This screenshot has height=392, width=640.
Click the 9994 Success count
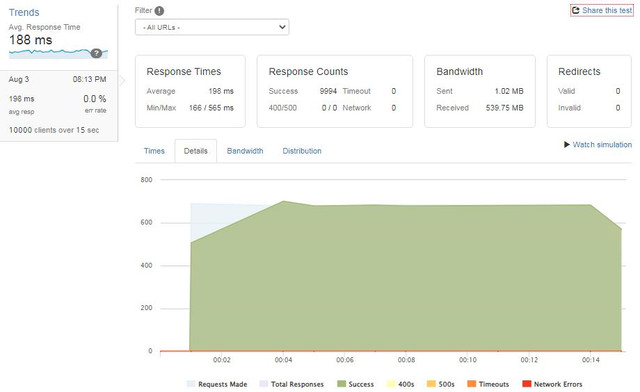point(328,91)
